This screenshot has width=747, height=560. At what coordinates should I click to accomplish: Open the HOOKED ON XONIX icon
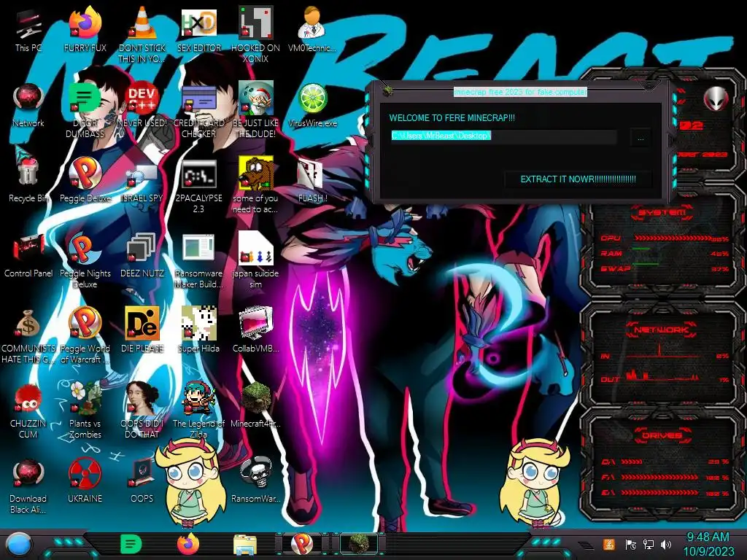255,34
